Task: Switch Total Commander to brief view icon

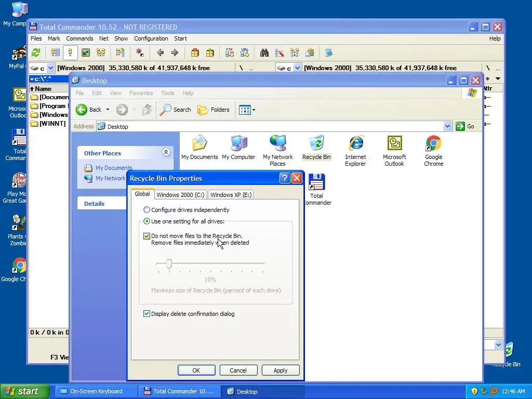Action: (x=55, y=52)
